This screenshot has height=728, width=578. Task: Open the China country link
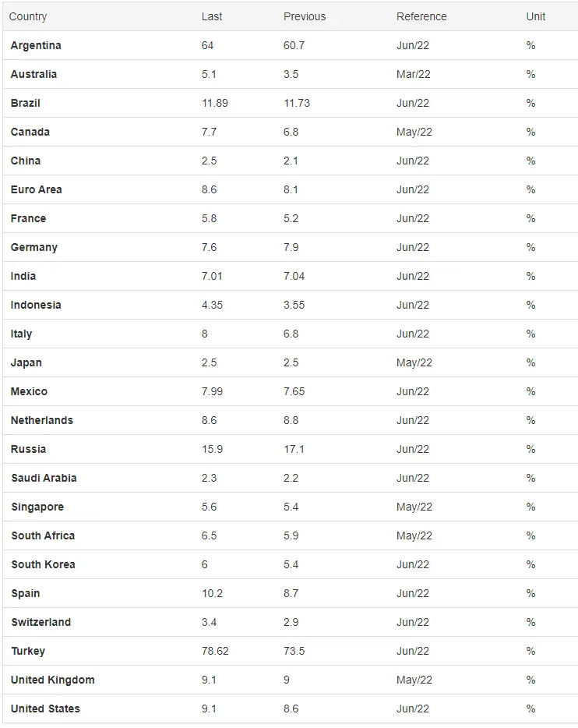click(26, 161)
